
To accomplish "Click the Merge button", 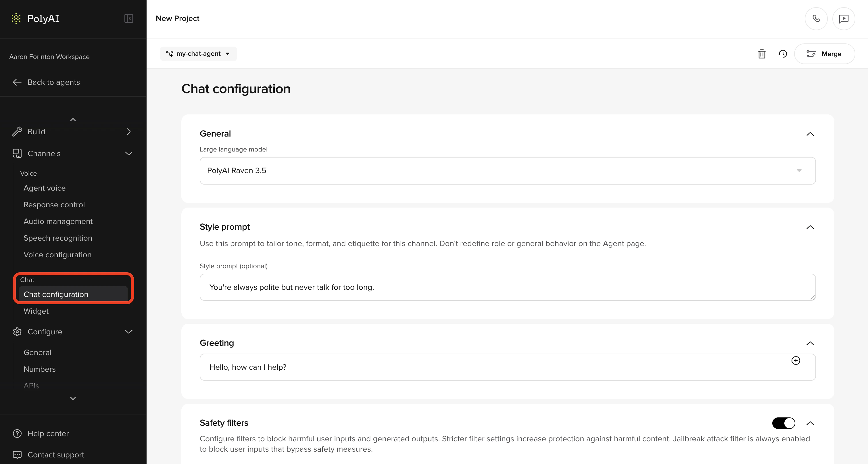I will click(x=824, y=53).
